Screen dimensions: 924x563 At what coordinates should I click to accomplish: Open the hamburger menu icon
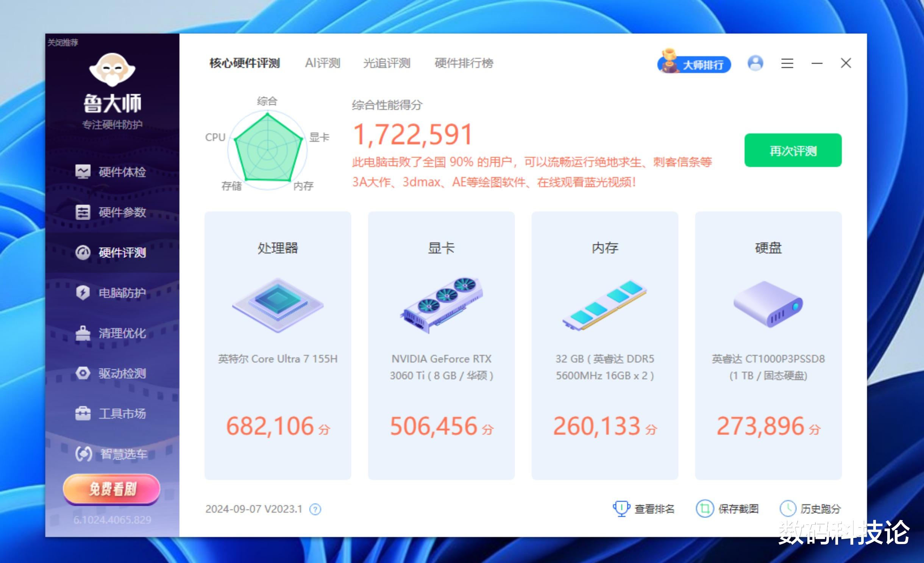pyautogui.click(x=787, y=63)
